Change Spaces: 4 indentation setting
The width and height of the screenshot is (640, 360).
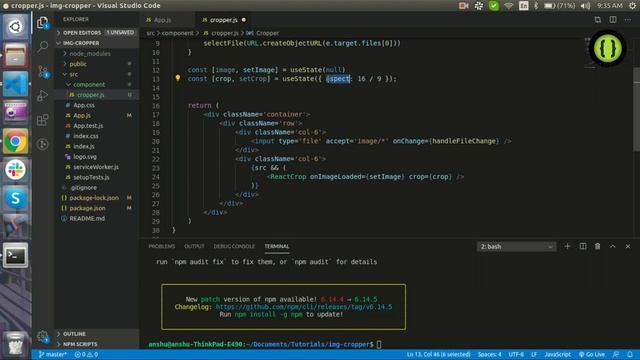coord(489,354)
